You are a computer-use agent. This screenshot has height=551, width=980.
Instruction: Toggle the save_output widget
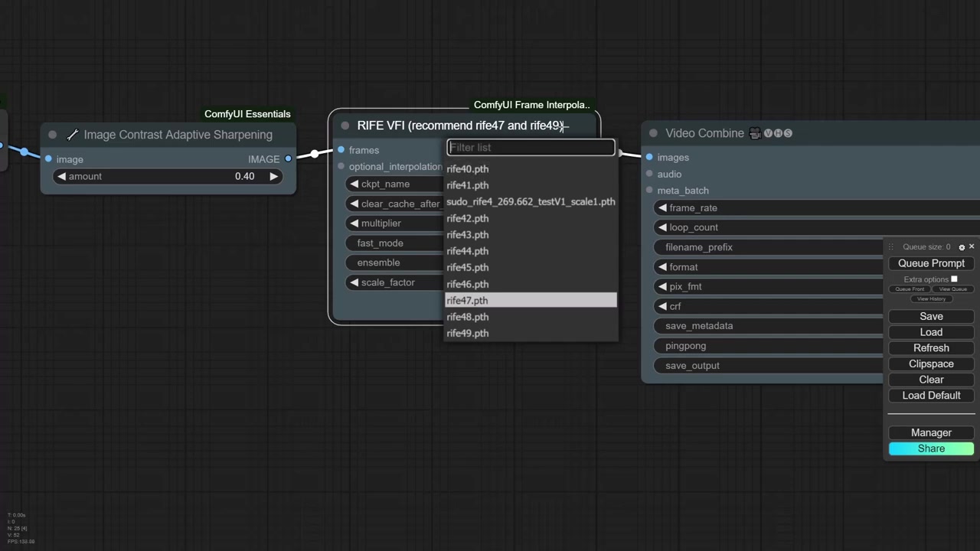(x=769, y=366)
